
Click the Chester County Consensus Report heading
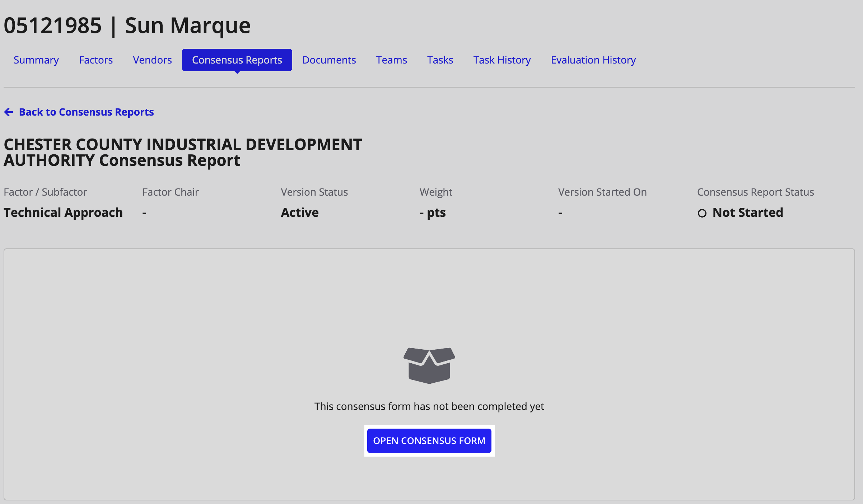click(183, 152)
